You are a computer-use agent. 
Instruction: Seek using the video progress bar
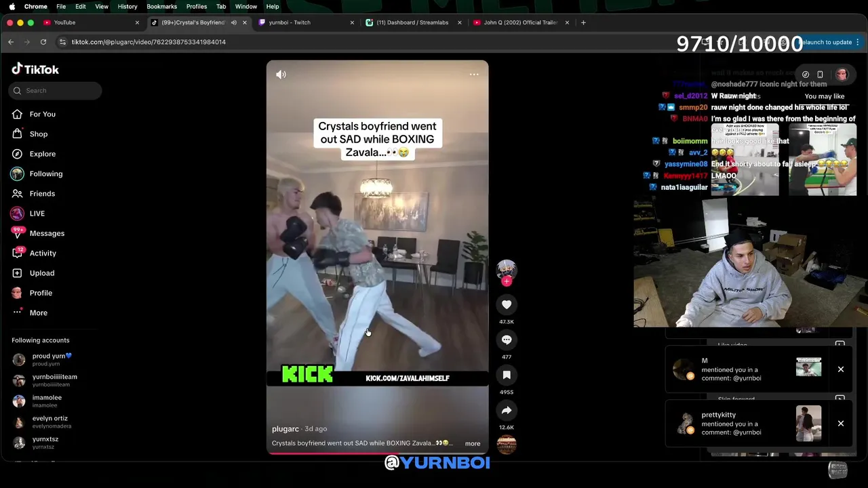377,453
